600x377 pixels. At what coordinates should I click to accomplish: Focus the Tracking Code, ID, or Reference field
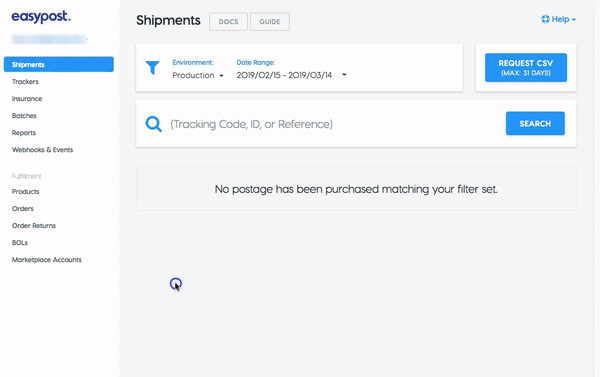[x=335, y=124]
